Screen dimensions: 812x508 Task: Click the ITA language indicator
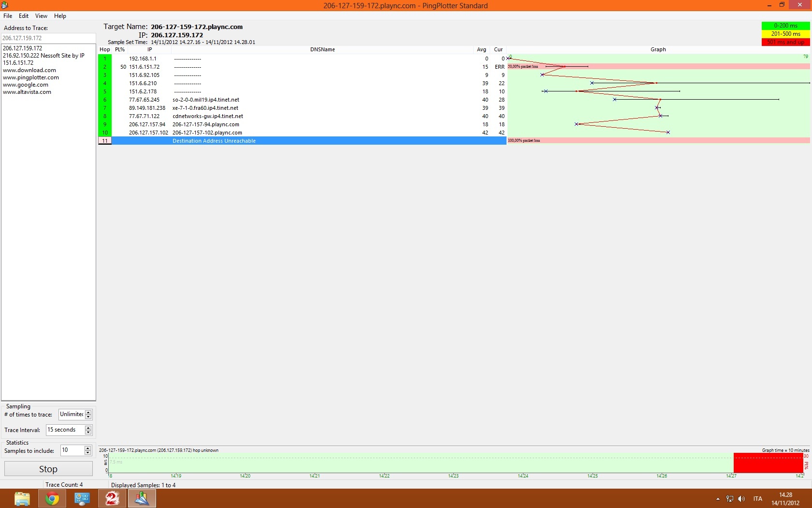pyautogui.click(x=757, y=499)
